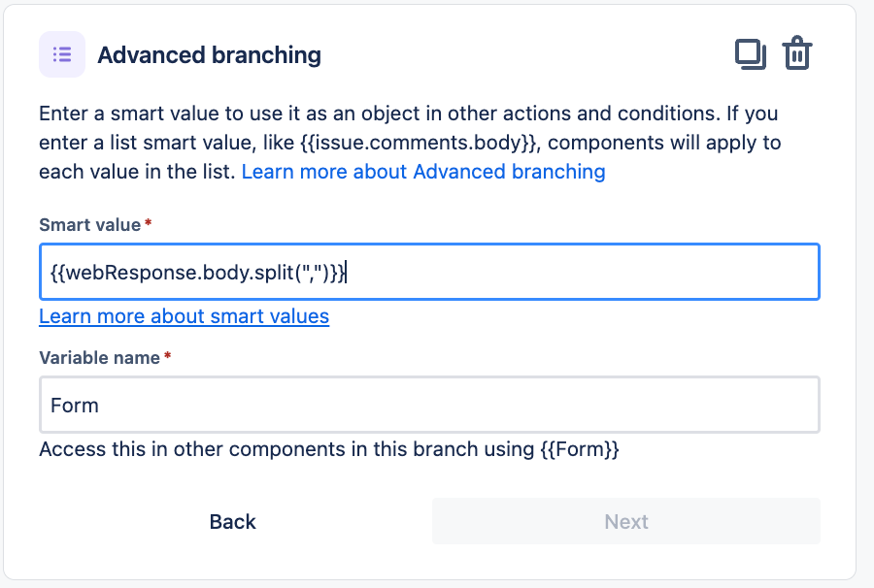The width and height of the screenshot is (874, 588).
Task: Open the Learn more about Advanced branching link
Action: [423, 172]
